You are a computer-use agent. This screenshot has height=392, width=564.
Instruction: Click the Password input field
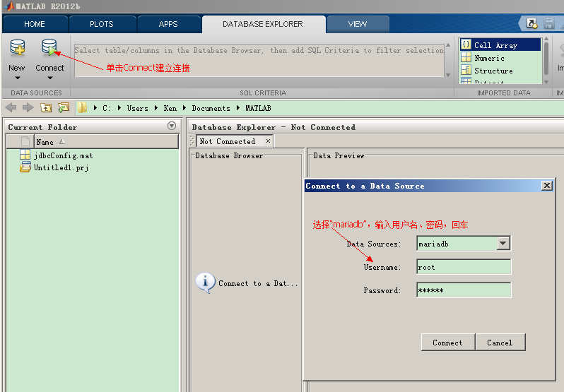464,290
